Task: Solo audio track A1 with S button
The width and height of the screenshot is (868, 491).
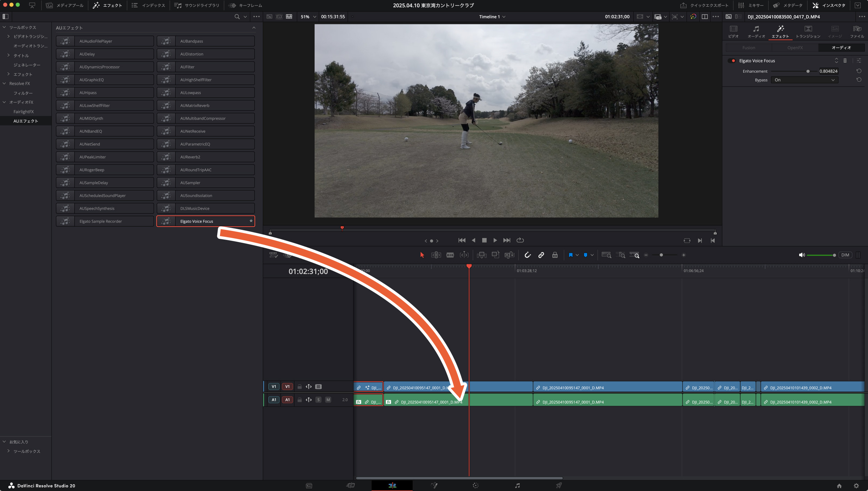Action: pyautogui.click(x=318, y=400)
